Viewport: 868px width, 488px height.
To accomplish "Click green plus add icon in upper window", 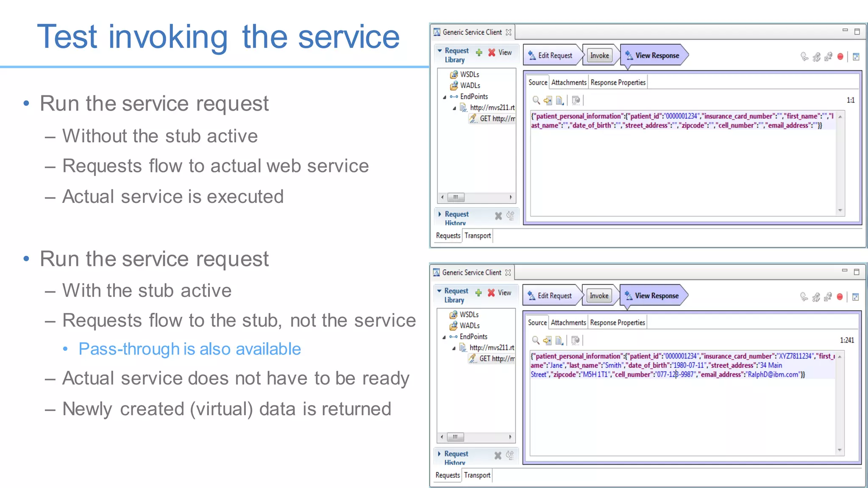I will (x=479, y=53).
